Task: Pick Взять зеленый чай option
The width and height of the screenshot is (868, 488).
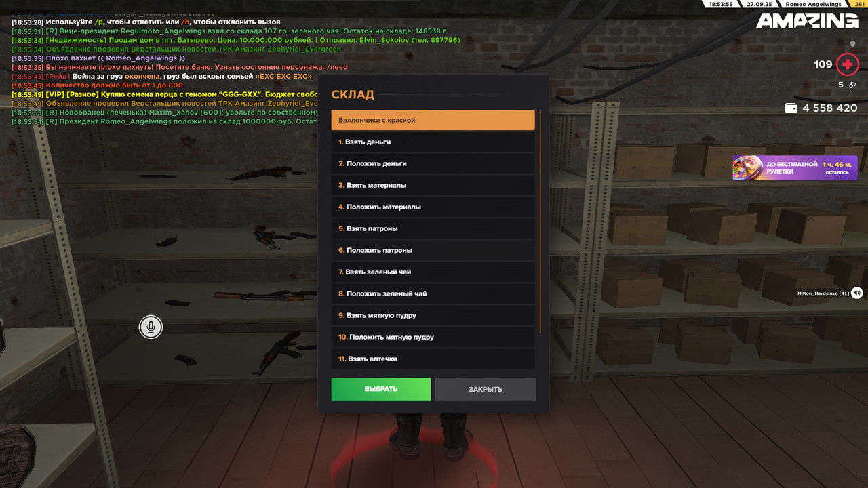Action: (433, 272)
